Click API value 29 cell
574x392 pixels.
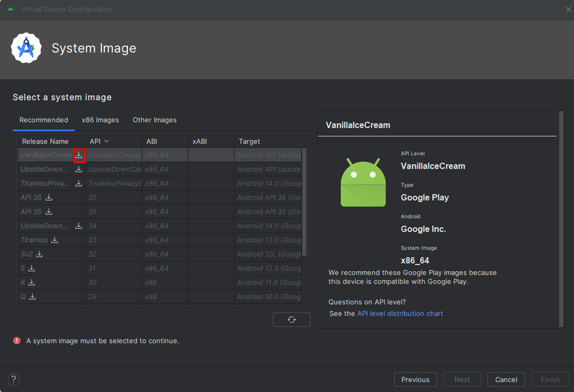click(x=114, y=297)
